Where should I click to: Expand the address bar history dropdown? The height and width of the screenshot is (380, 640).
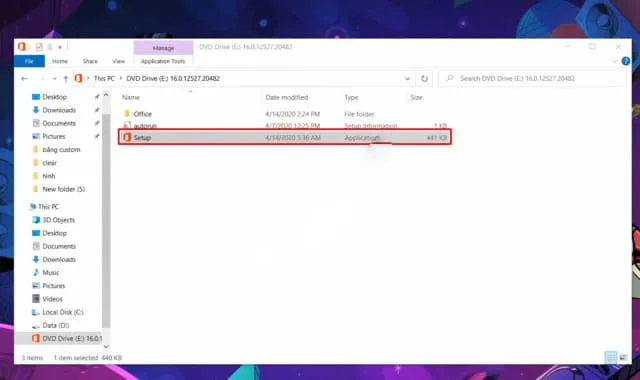coord(407,79)
